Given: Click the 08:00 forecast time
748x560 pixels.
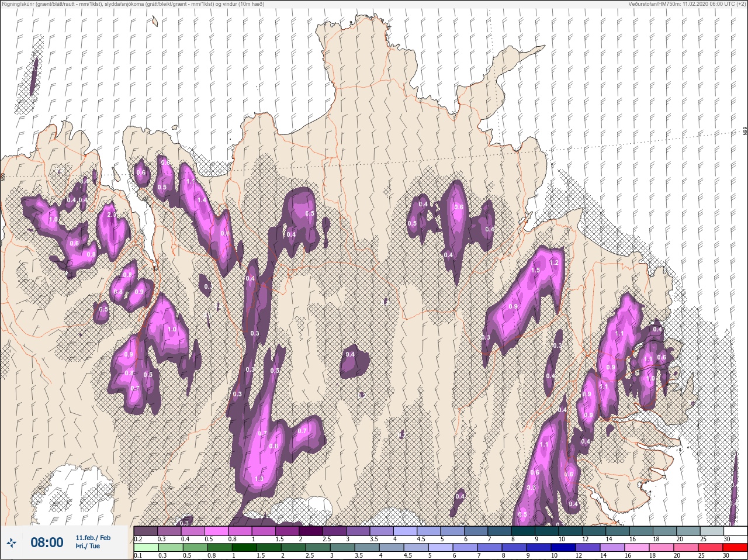Looking at the screenshot, I should click(x=47, y=542).
